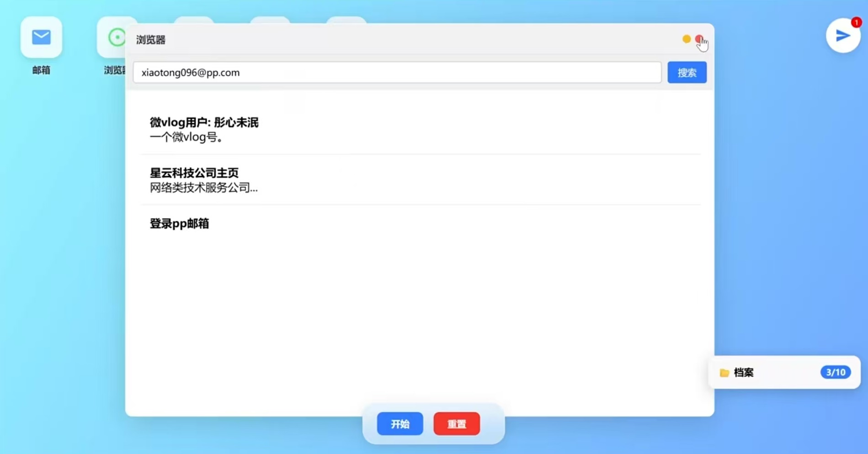This screenshot has height=454, width=868.
Task: Open the 邮箱 mail desktop icon
Action: (41, 37)
